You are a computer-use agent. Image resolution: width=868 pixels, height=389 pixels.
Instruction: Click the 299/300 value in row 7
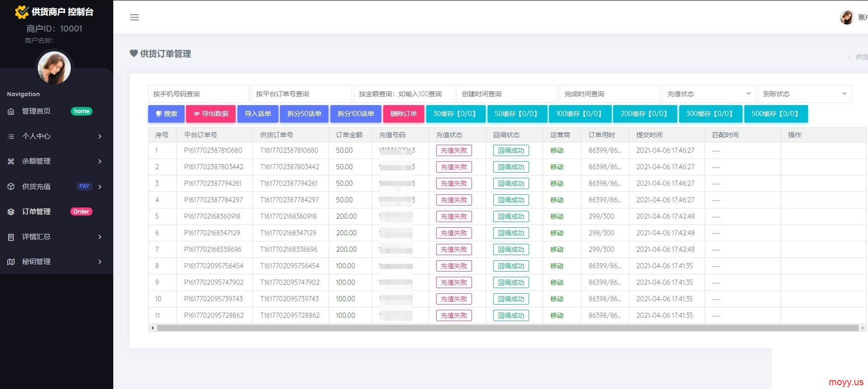point(601,249)
